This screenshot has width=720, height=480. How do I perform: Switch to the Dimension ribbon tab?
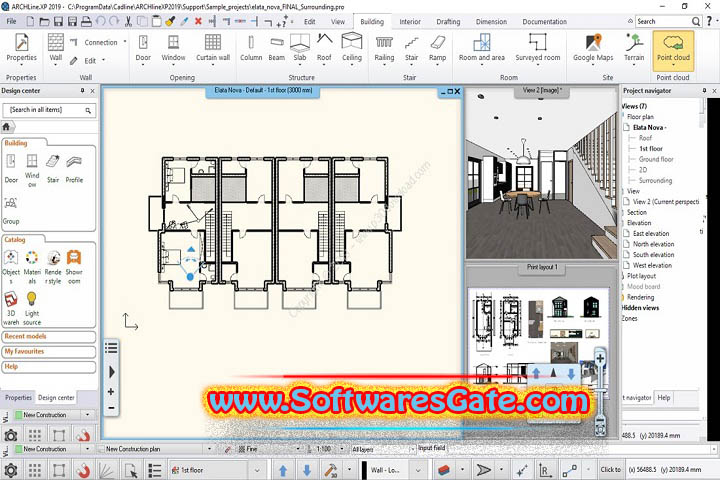[x=491, y=22]
